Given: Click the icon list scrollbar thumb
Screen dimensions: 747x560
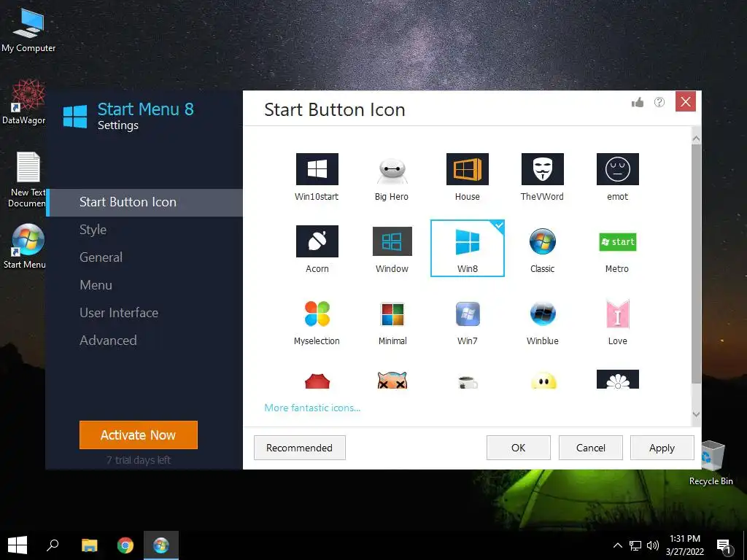Looking at the screenshot, I should [x=696, y=263].
